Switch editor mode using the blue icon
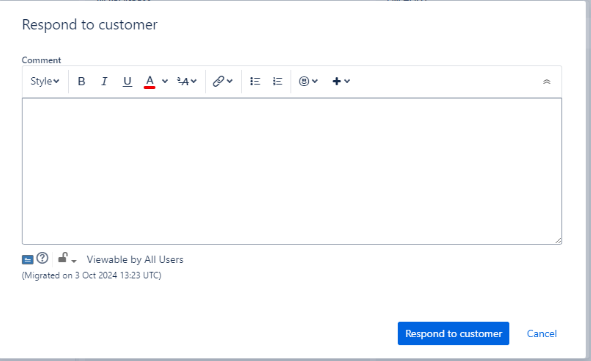591x361 pixels. (28, 259)
